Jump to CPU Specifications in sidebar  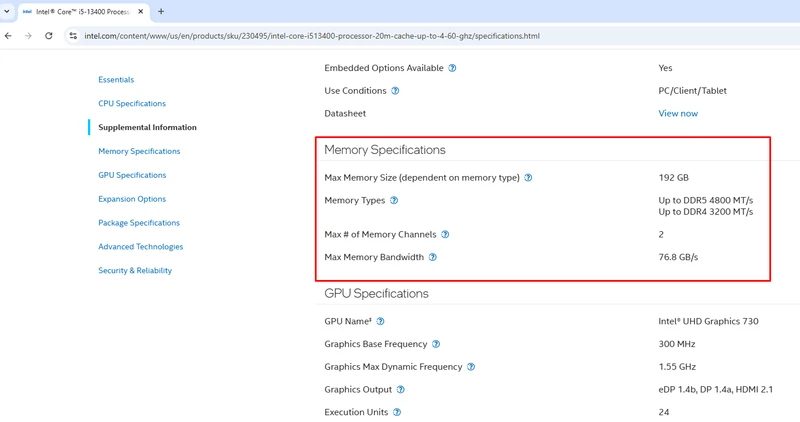click(132, 104)
